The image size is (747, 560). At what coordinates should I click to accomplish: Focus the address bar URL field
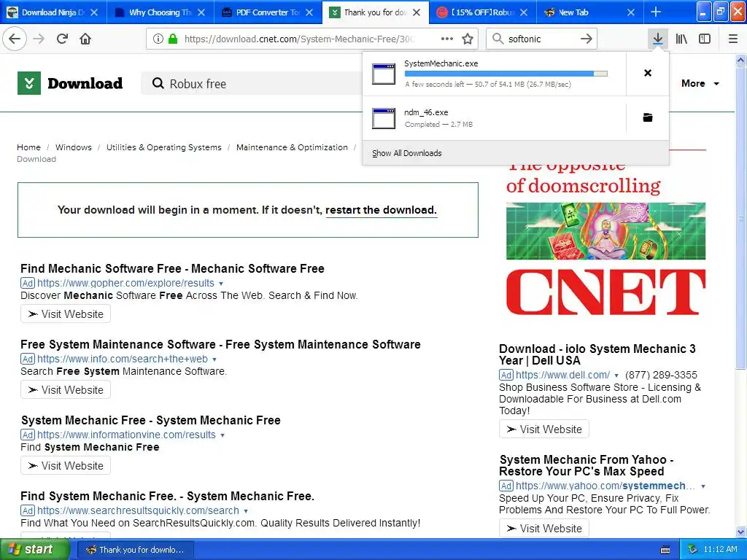300,39
